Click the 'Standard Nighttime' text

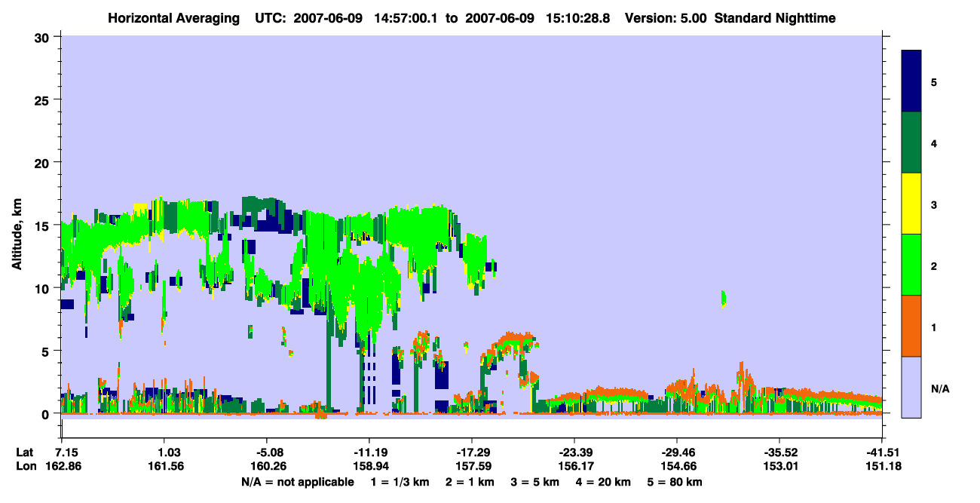[x=775, y=18]
